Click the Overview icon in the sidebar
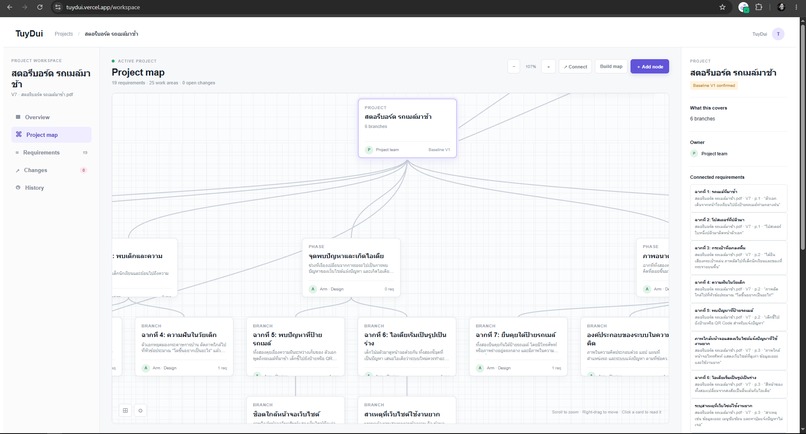The image size is (806, 434). pyautogui.click(x=18, y=117)
